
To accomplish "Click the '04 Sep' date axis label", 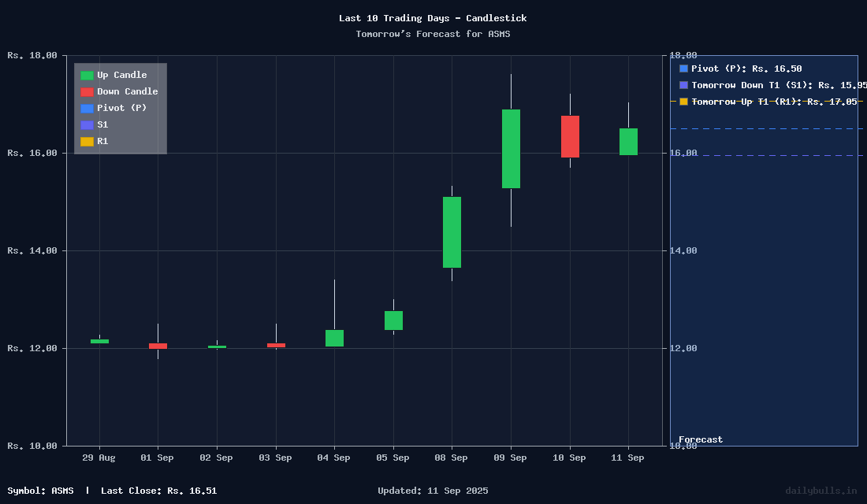I will click(333, 458).
